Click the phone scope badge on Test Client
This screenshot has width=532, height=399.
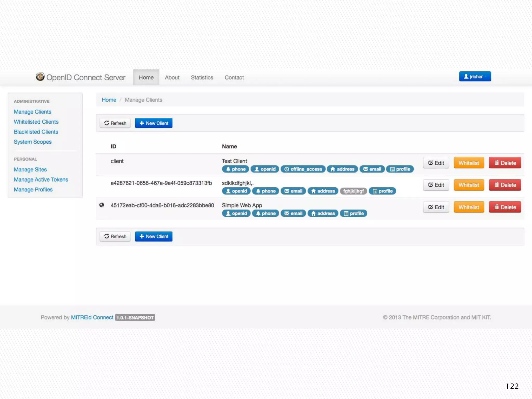point(235,169)
